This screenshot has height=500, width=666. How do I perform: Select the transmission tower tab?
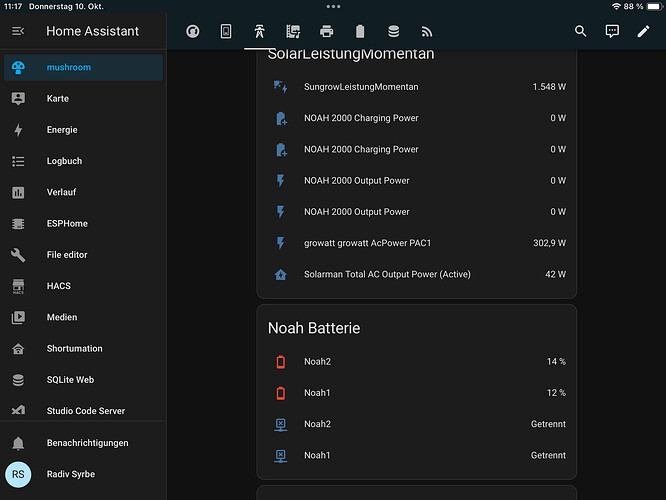[260, 31]
